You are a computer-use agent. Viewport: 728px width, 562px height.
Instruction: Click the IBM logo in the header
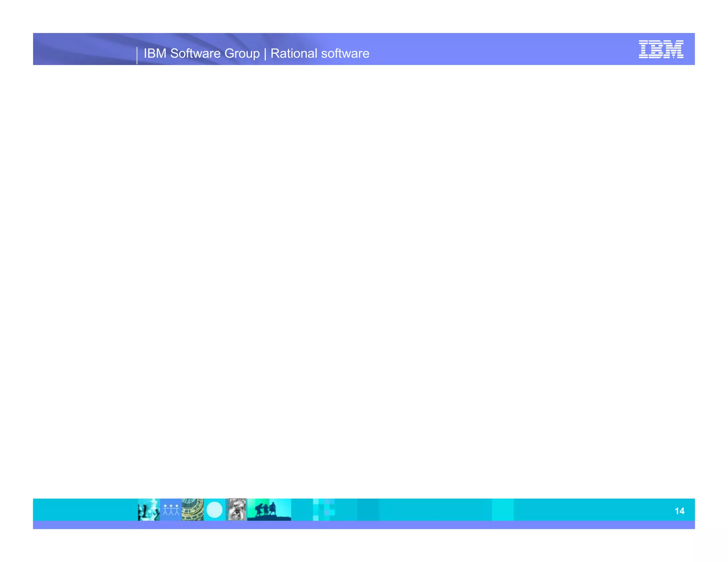click(661, 49)
